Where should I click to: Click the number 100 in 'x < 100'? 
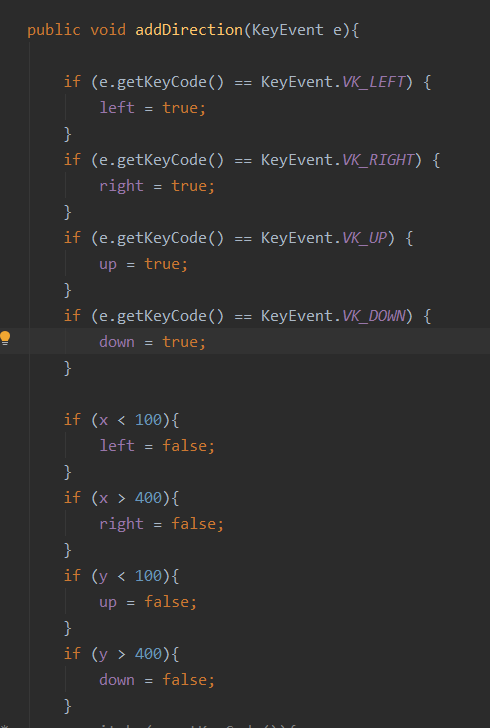pyautogui.click(x=148, y=420)
